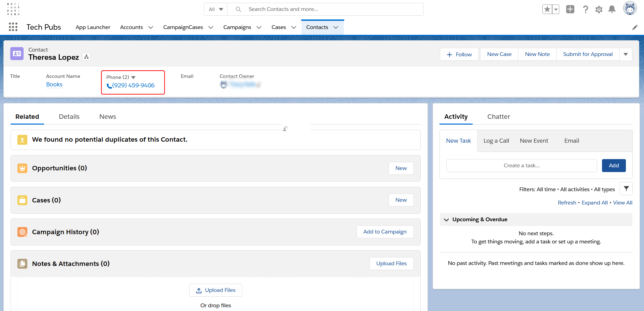Viewport: 644px width, 311px height.
Task: Open the Phone (2) dropdown arrow
Action: point(134,77)
